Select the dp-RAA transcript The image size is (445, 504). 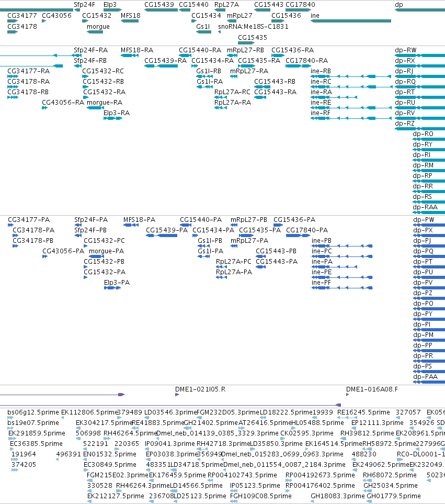(x=429, y=212)
